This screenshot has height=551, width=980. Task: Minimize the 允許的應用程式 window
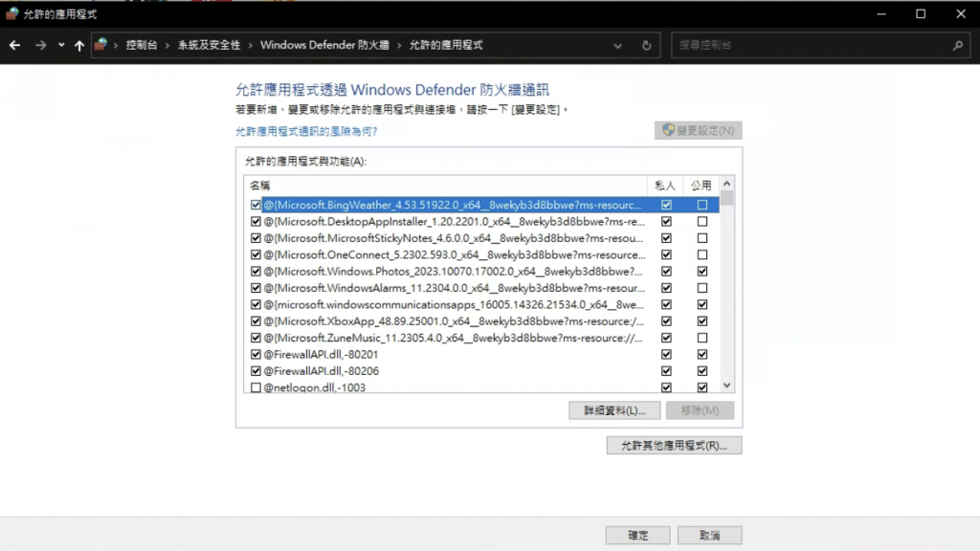pyautogui.click(x=881, y=13)
